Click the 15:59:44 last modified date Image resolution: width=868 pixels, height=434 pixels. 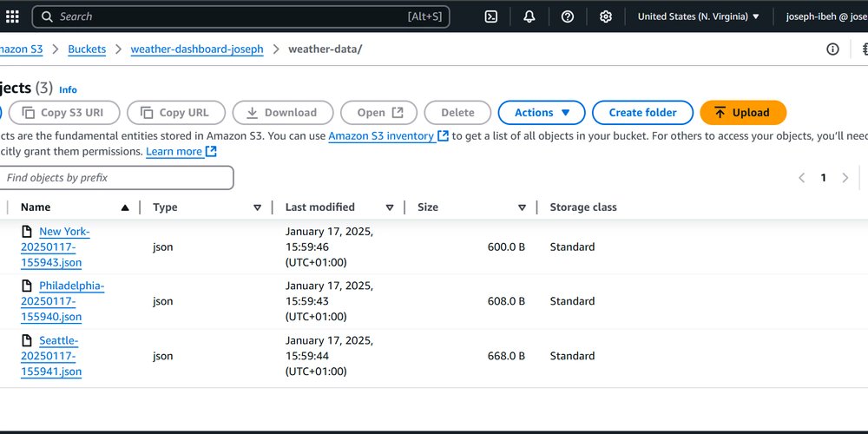pos(329,355)
